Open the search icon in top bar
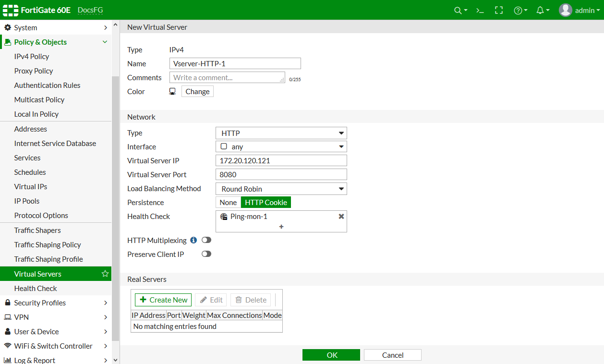Viewport: 604px width, 364px height. point(458,10)
